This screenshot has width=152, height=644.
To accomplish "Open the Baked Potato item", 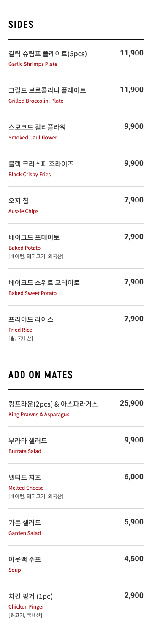I will (76, 246).
